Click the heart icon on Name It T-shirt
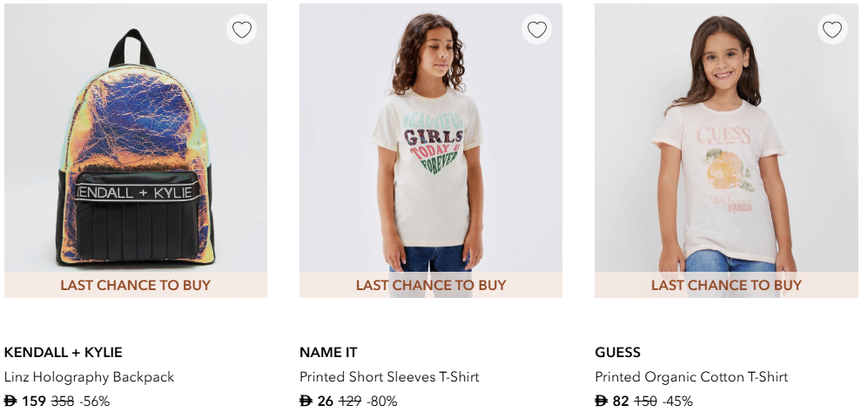868x412 pixels. click(x=537, y=30)
